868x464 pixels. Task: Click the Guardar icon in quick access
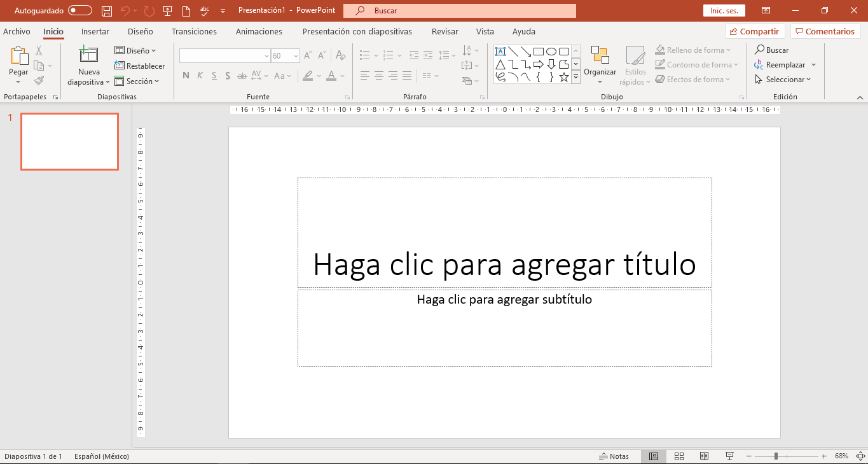(x=106, y=10)
